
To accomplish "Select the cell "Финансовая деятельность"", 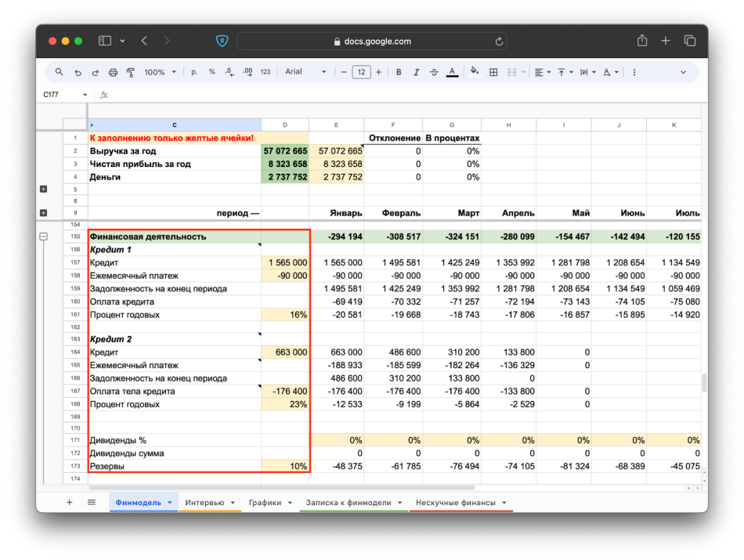I will tap(175, 237).
